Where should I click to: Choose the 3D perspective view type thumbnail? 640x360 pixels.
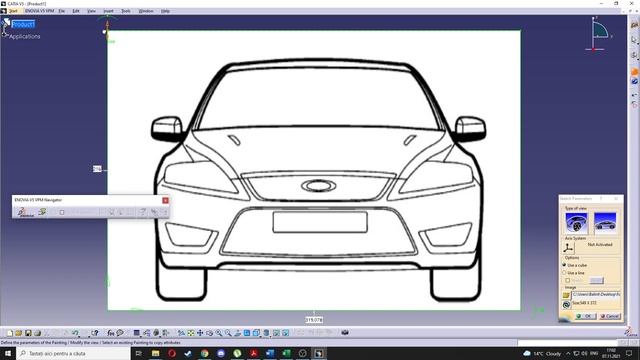click(x=576, y=223)
